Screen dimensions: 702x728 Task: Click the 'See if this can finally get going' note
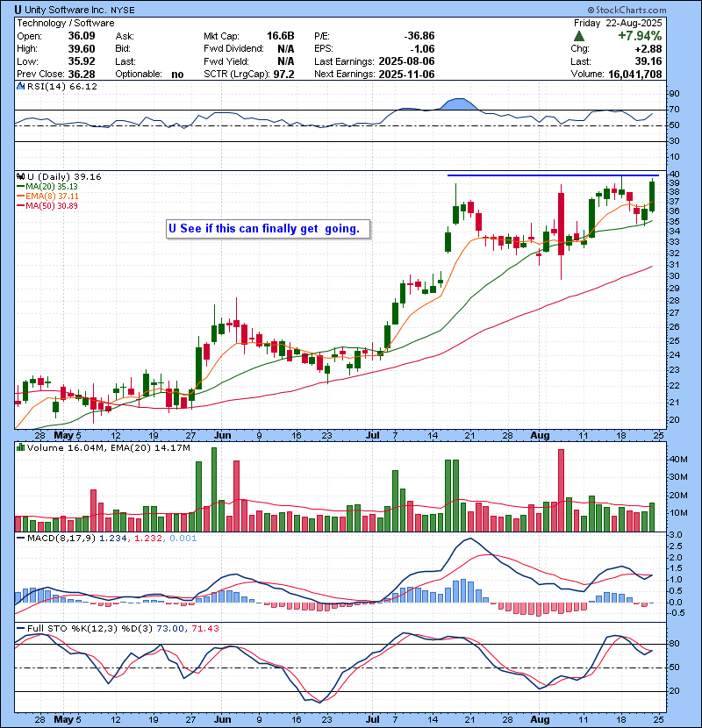pyautogui.click(x=269, y=228)
